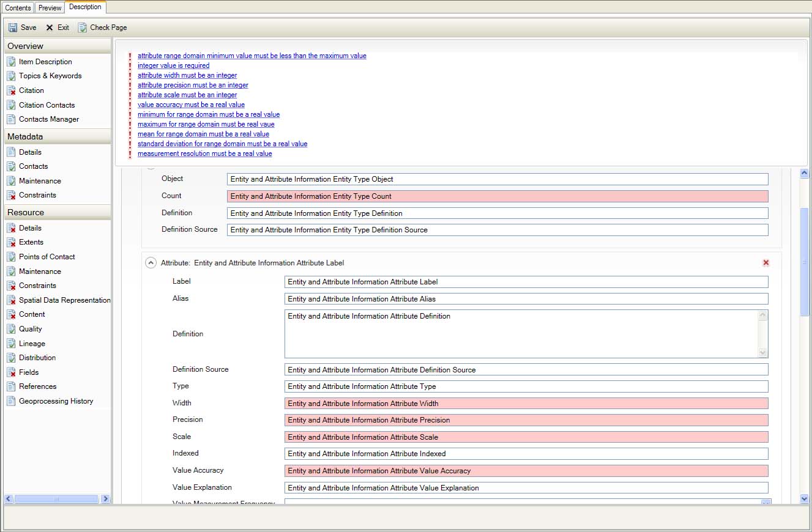Click the Attribute Value Accuracy input field
812x532 pixels.
coord(526,471)
